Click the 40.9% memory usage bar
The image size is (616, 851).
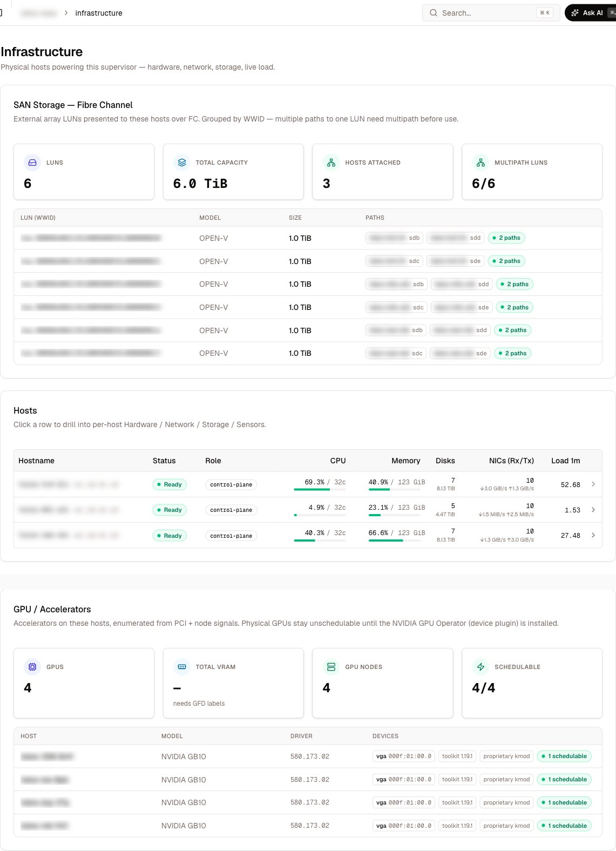[394, 490]
